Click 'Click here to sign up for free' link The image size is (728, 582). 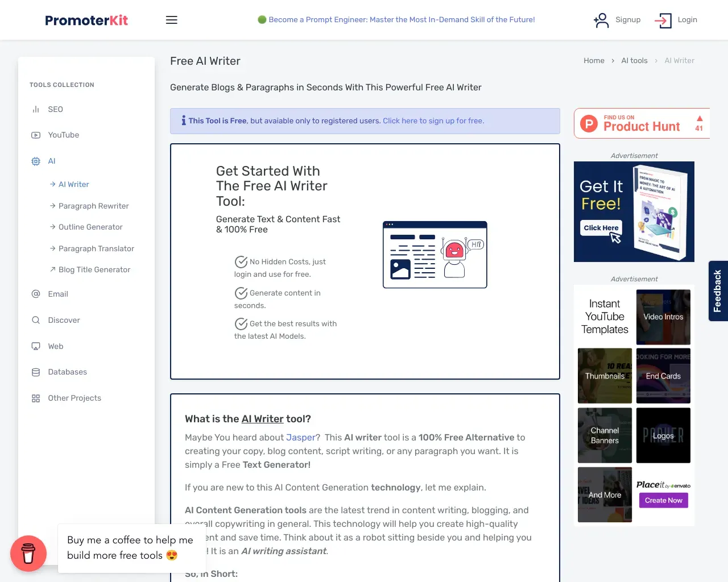[433, 121]
